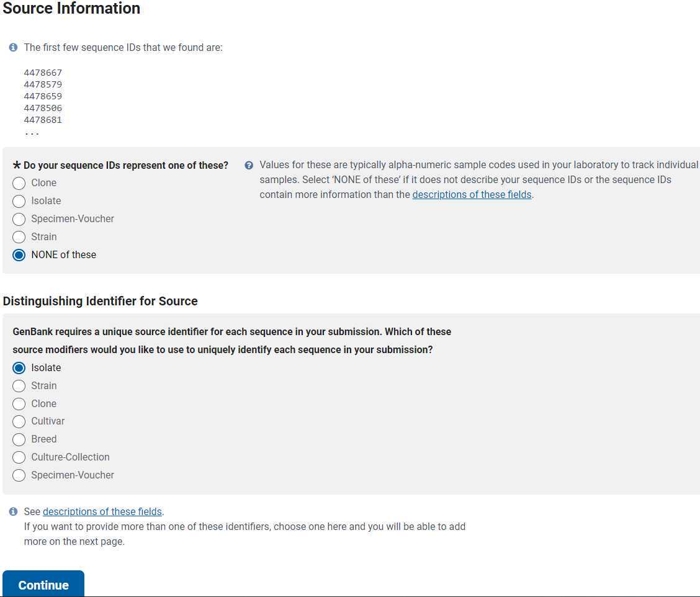Click the Continue button
This screenshot has height=597, width=700.
tap(43, 584)
